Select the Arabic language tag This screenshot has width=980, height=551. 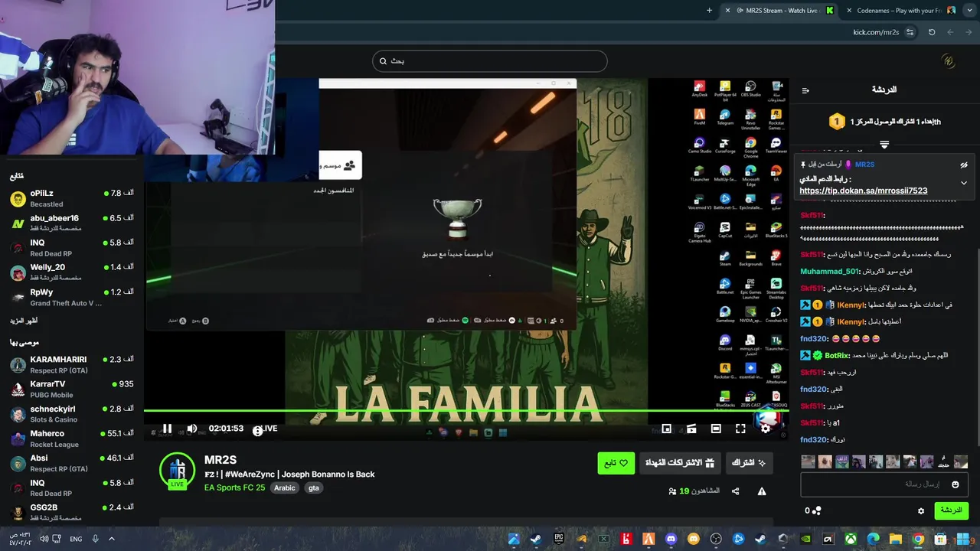[285, 487]
